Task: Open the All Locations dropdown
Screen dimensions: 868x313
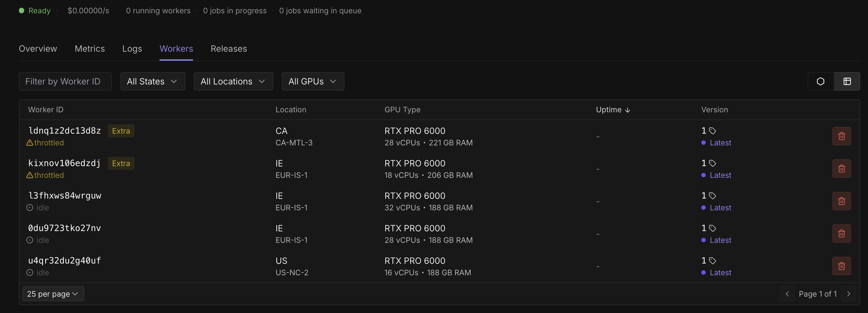Action: click(x=233, y=81)
